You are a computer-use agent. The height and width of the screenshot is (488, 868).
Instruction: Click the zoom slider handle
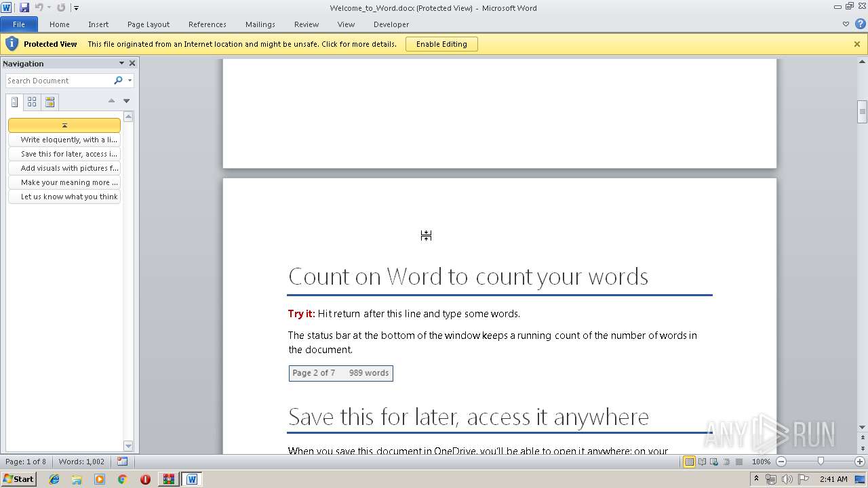[821, 461]
